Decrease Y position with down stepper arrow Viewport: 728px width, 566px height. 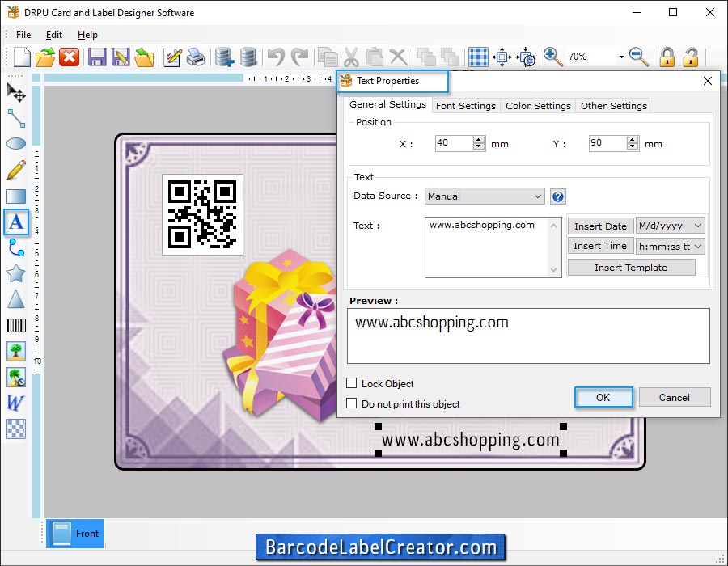pyautogui.click(x=633, y=146)
